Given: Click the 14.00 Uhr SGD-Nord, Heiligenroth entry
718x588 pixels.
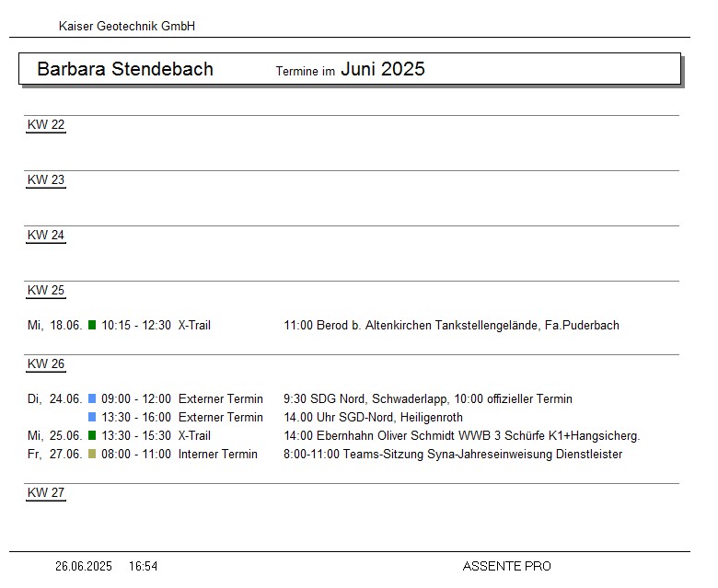Looking at the screenshot, I should click(373, 417).
